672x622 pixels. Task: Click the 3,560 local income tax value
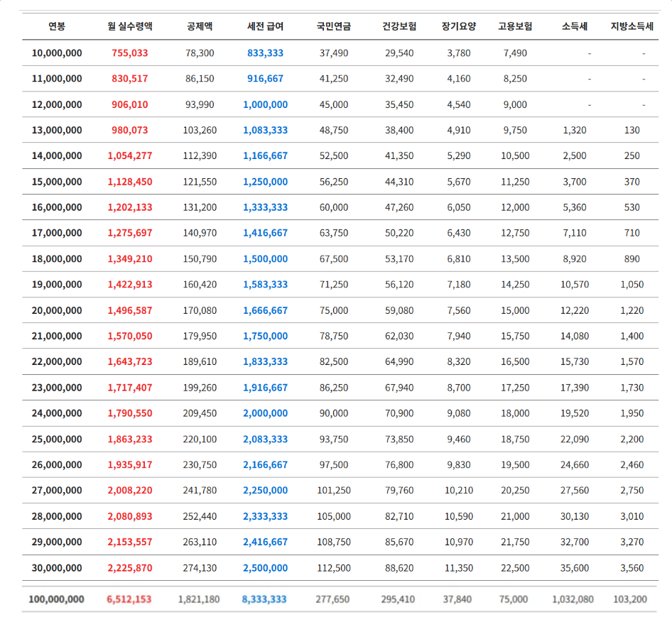[x=632, y=568]
